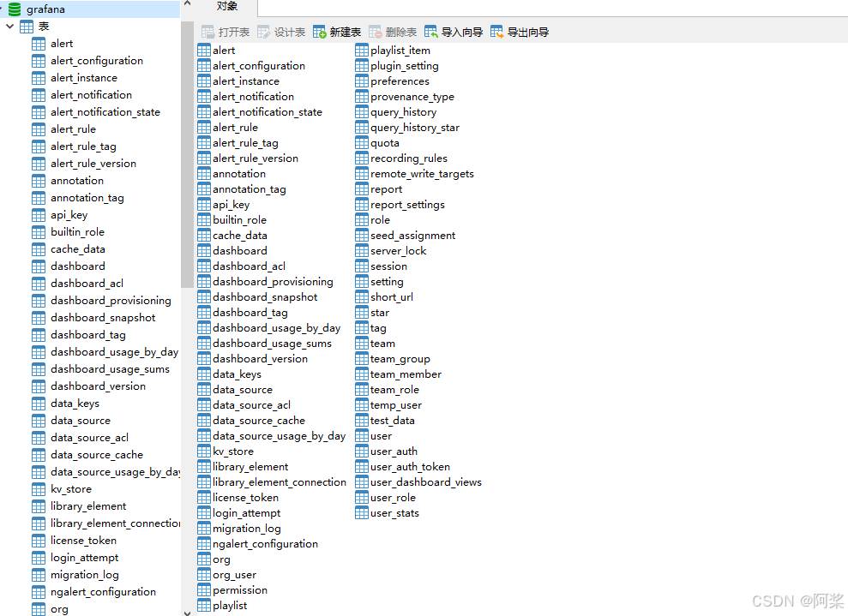
Task: Select kv_store in the tree
Action: (71, 489)
